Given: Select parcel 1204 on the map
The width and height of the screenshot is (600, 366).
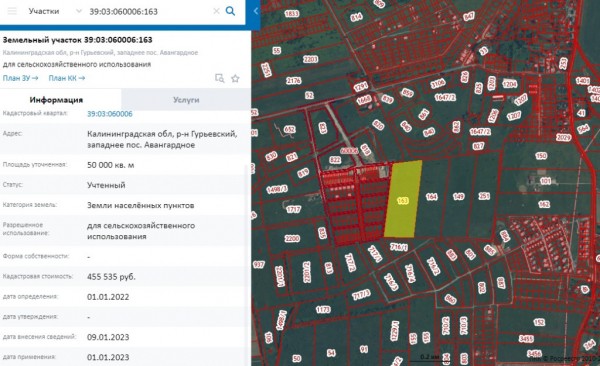Looking at the screenshot, I should coord(509,84).
